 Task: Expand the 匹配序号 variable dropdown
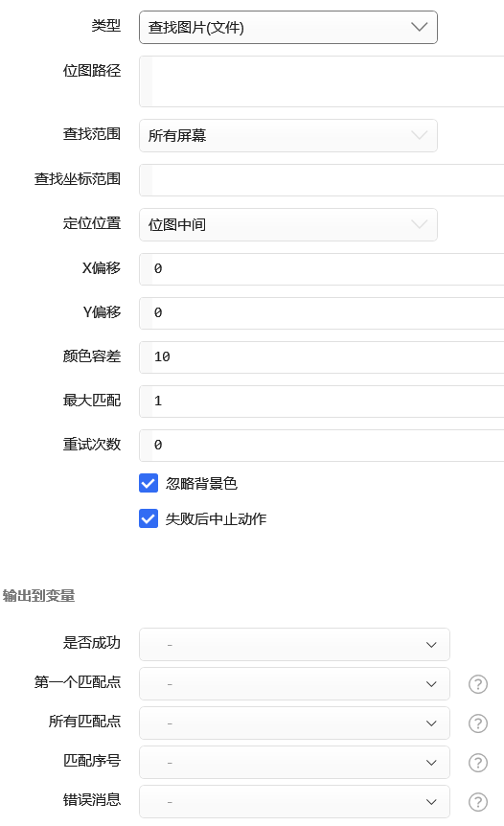tap(294, 762)
